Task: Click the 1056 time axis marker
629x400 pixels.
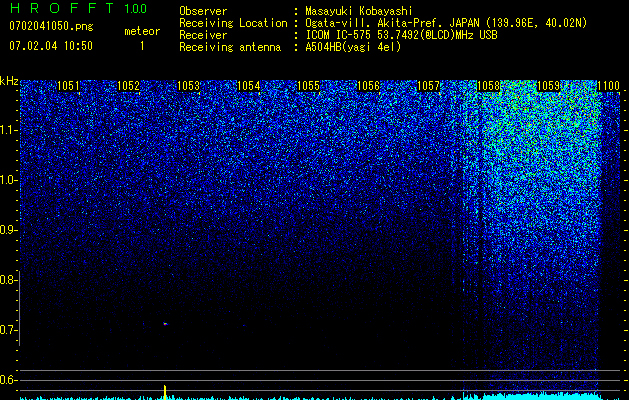Action: pyautogui.click(x=368, y=86)
